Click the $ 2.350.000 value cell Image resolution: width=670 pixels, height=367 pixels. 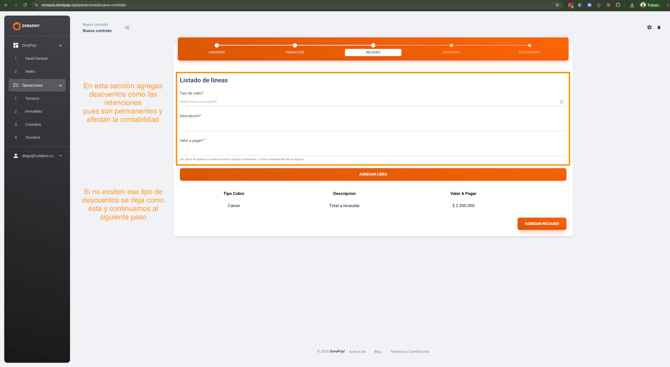[x=463, y=206]
